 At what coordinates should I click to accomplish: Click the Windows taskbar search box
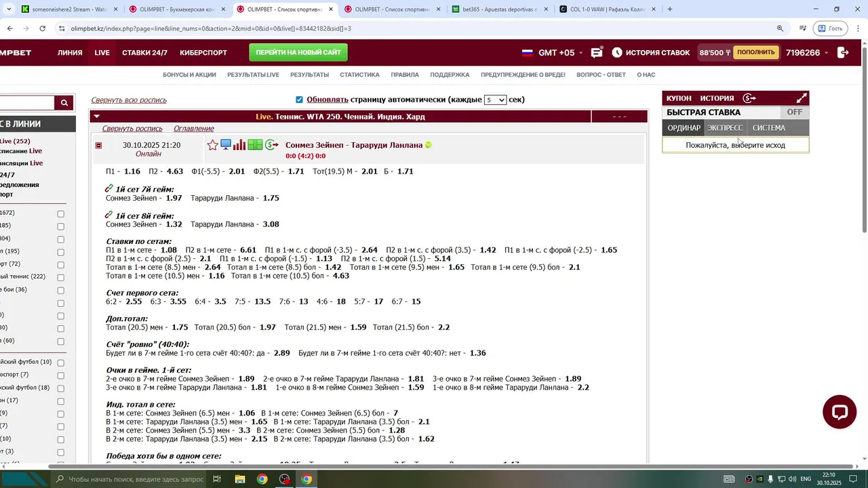pyautogui.click(x=129, y=479)
